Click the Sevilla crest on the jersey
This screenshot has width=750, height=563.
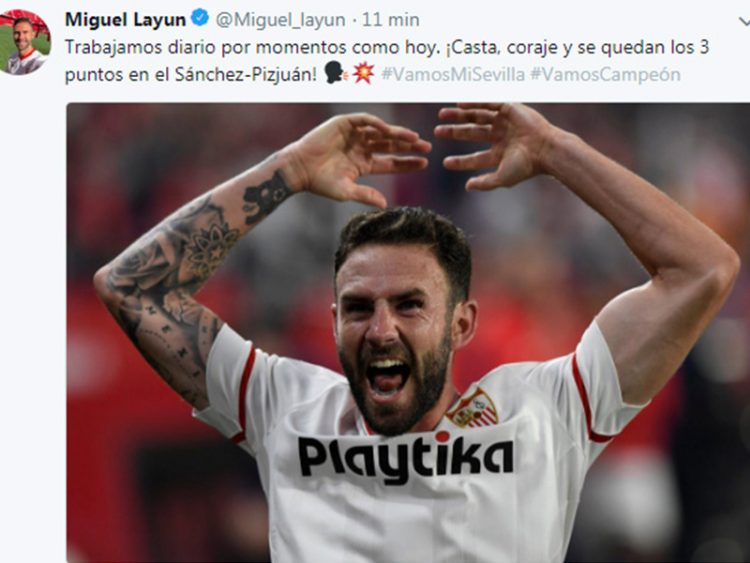[x=473, y=407]
